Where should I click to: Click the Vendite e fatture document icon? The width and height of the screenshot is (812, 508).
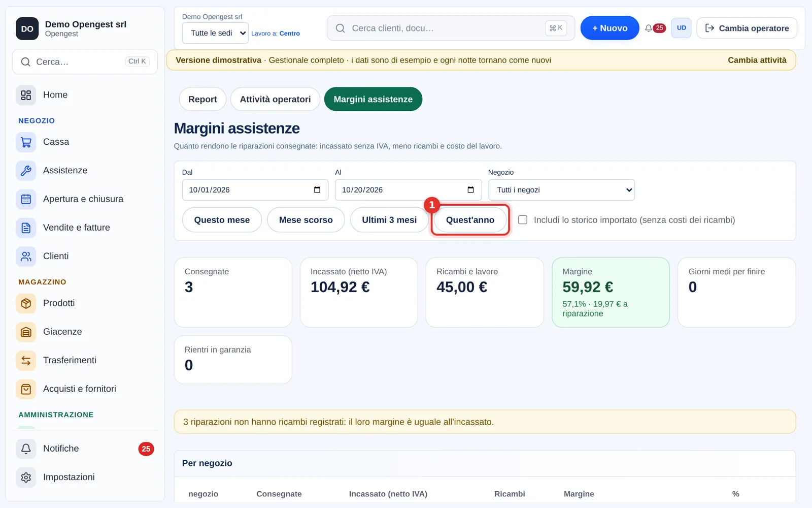pos(26,228)
